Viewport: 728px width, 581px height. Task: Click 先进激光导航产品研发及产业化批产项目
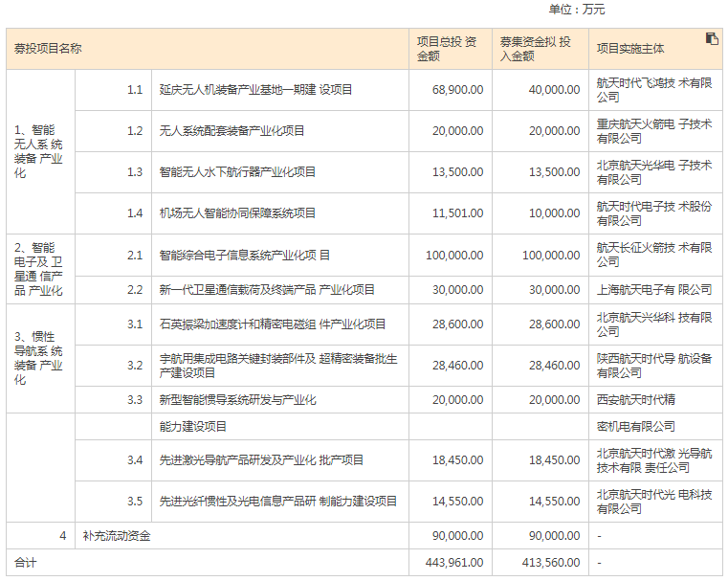[x=261, y=460]
